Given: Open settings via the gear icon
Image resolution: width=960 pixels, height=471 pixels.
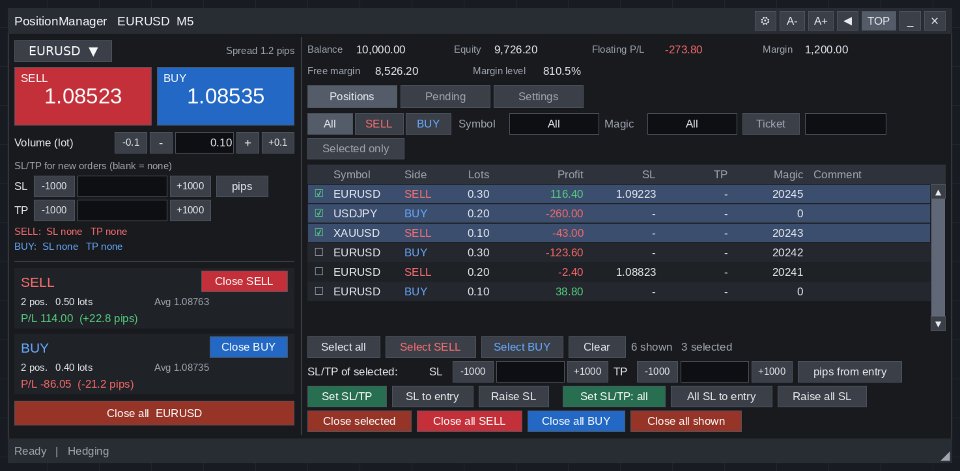Looking at the screenshot, I should tap(765, 21).
